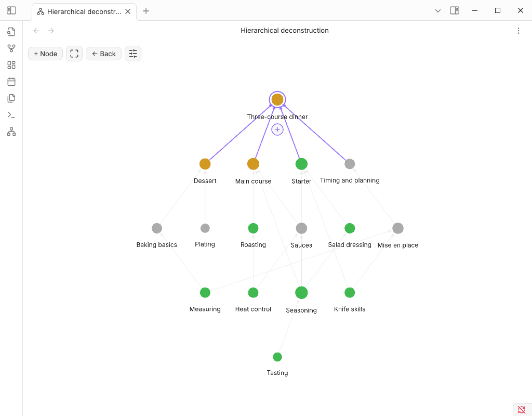
Task: Select the Measuring node
Action: pyautogui.click(x=205, y=292)
